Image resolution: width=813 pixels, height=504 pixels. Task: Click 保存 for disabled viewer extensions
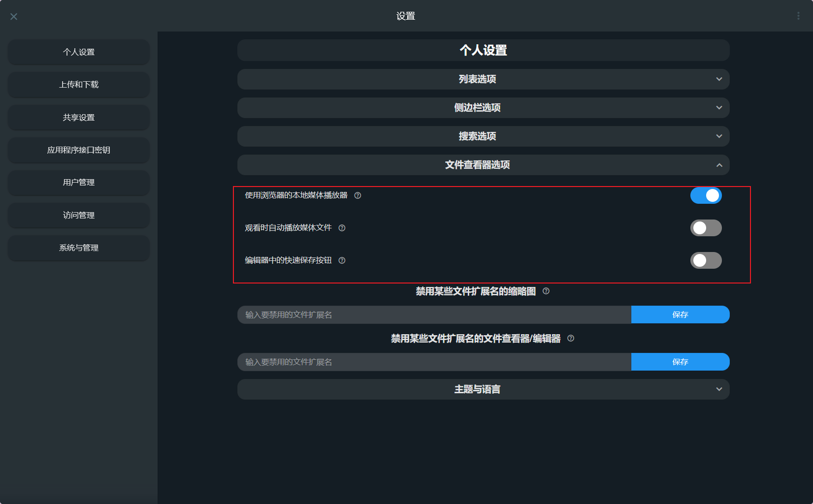tap(680, 362)
